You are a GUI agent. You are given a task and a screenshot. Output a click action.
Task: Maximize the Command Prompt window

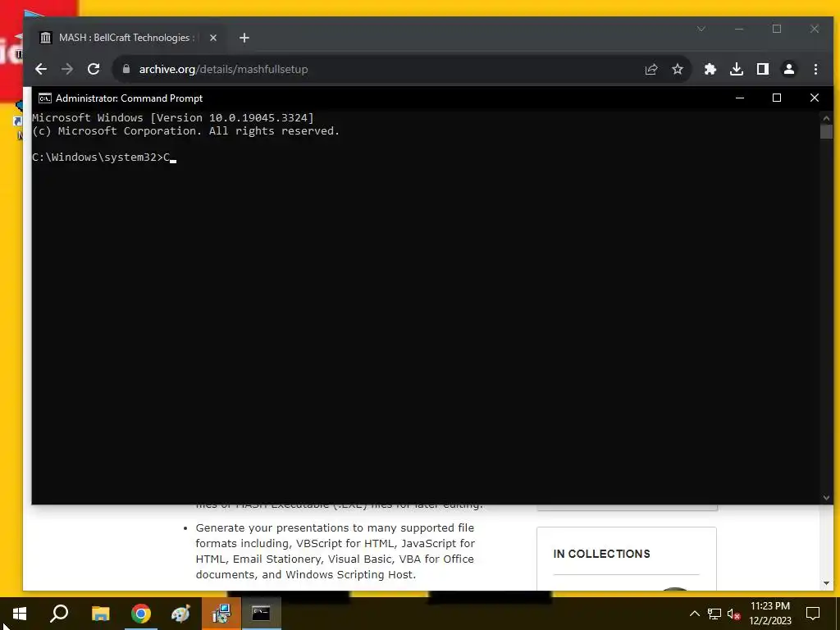(777, 98)
